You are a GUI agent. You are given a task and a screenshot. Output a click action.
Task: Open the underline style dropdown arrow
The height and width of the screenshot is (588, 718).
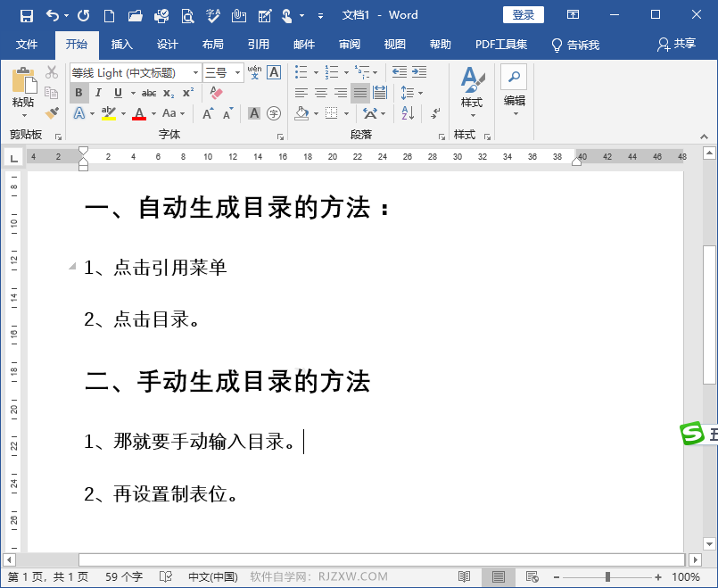(132, 93)
